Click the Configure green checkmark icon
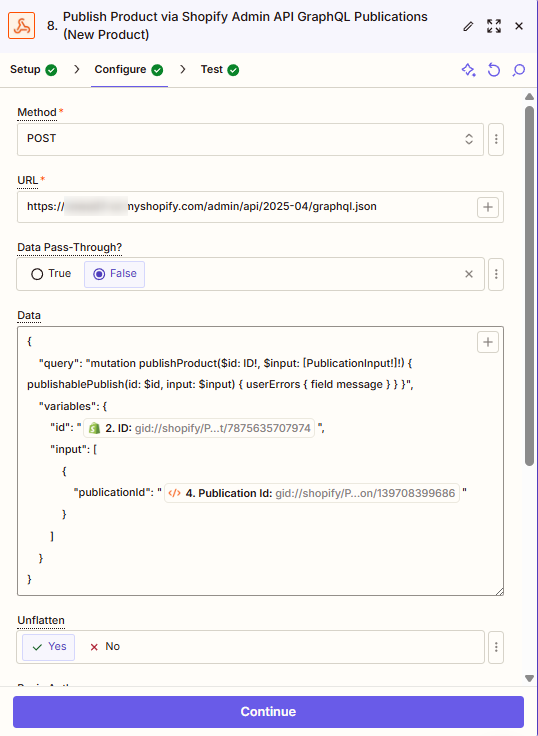The height and width of the screenshot is (736, 538). [157, 70]
